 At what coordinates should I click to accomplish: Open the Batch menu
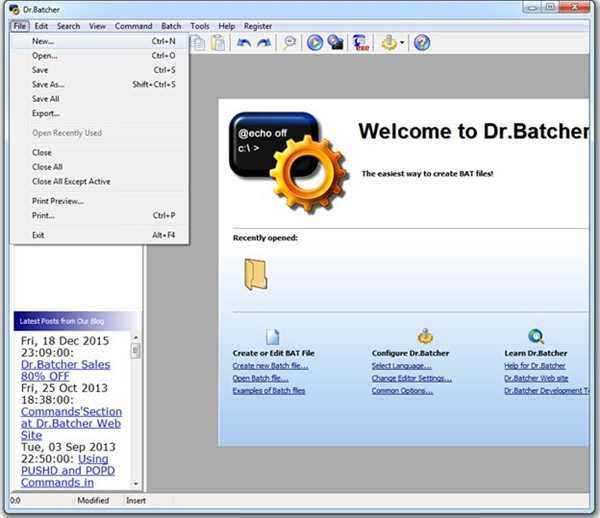point(171,26)
